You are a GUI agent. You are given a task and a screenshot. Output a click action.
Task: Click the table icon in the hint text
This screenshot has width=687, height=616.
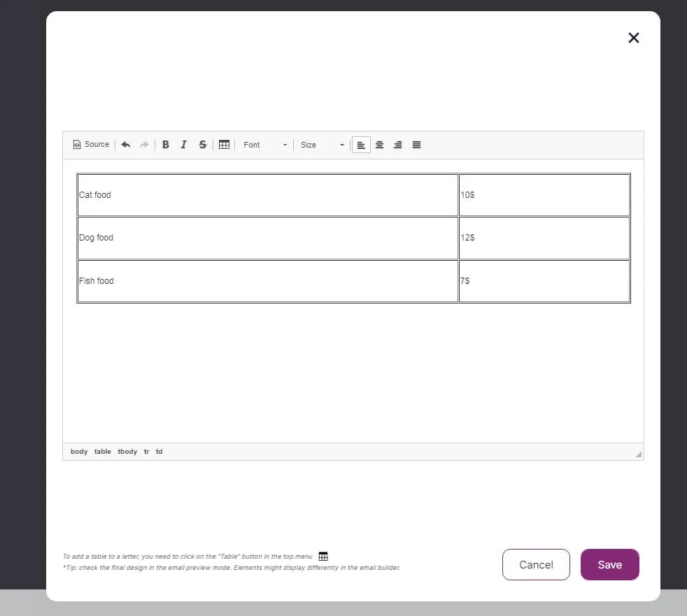[323, 557]
